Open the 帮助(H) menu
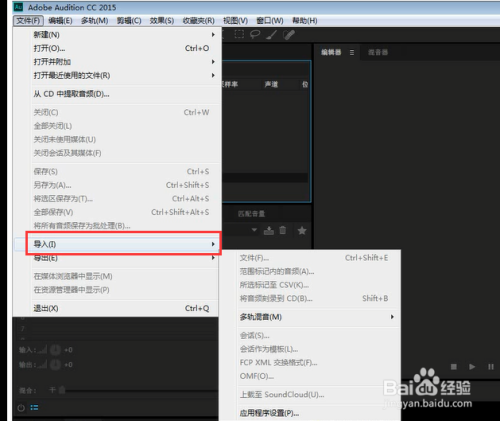Image resolution: width=500 pixels, height=421 pixels. (x=305, y=21)
